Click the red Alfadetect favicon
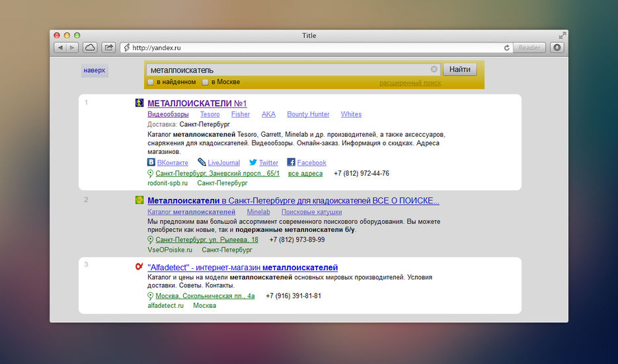Image resolution: width=618 pixels, height=364 pixels. 139,266
